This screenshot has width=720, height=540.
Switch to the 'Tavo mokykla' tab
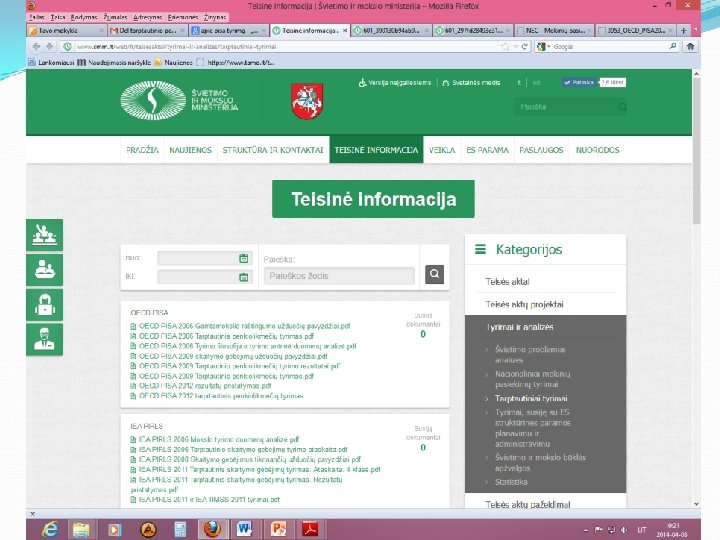pyautogui.click(x=67, y=30)
